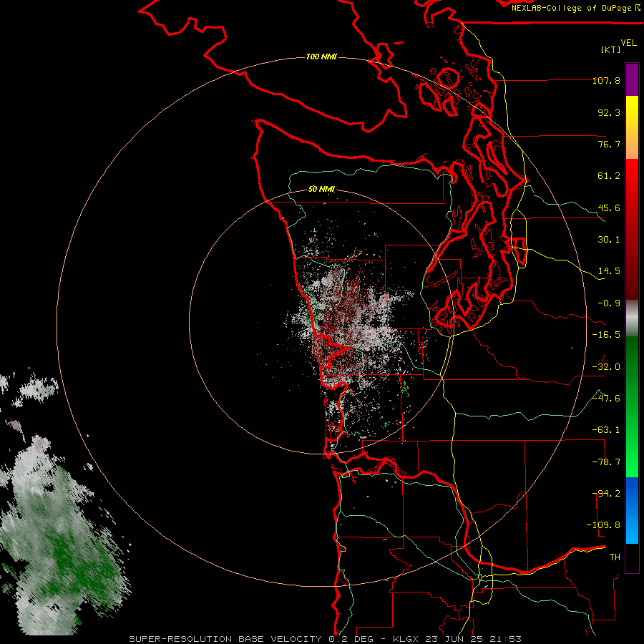Click the -109.8 velocity scale value
This screenshot has width=644, height=644.
tap(603, 525)
